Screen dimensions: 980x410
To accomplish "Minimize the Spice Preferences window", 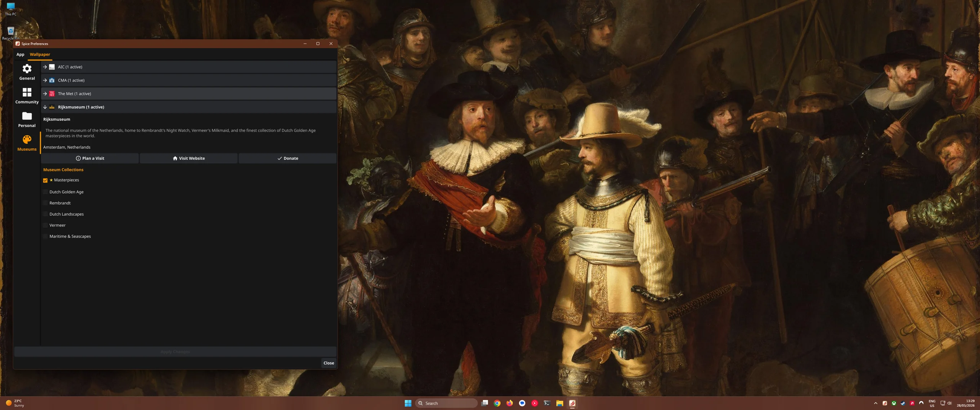I will tap(305, 44).
